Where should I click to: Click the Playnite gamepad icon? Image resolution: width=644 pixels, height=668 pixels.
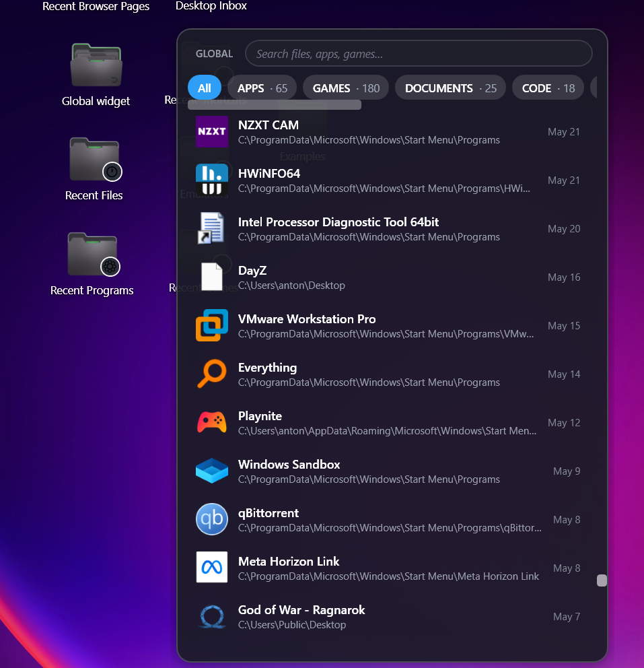pos(211,422)
